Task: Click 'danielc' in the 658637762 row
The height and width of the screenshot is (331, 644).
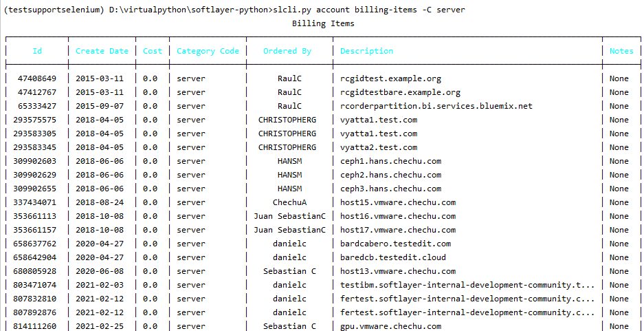Action: [289, 244]
